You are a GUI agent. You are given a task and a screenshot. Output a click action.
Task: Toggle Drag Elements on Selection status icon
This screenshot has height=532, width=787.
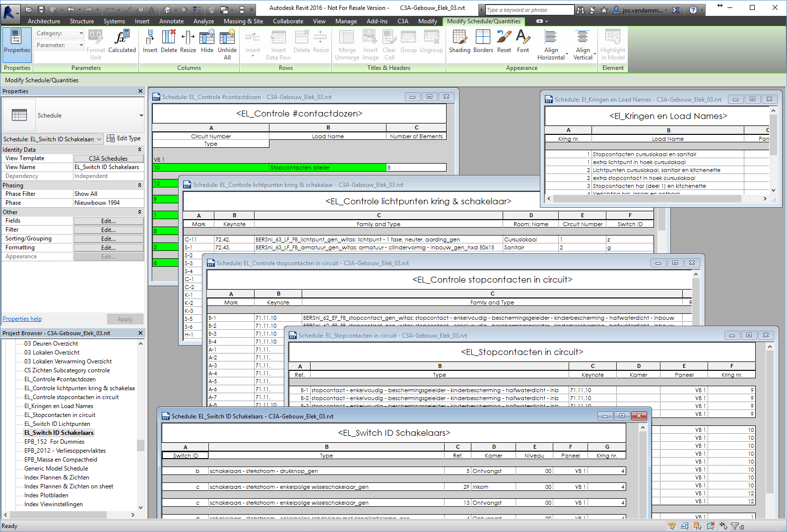pyautogui.click(x=723, y=526)
